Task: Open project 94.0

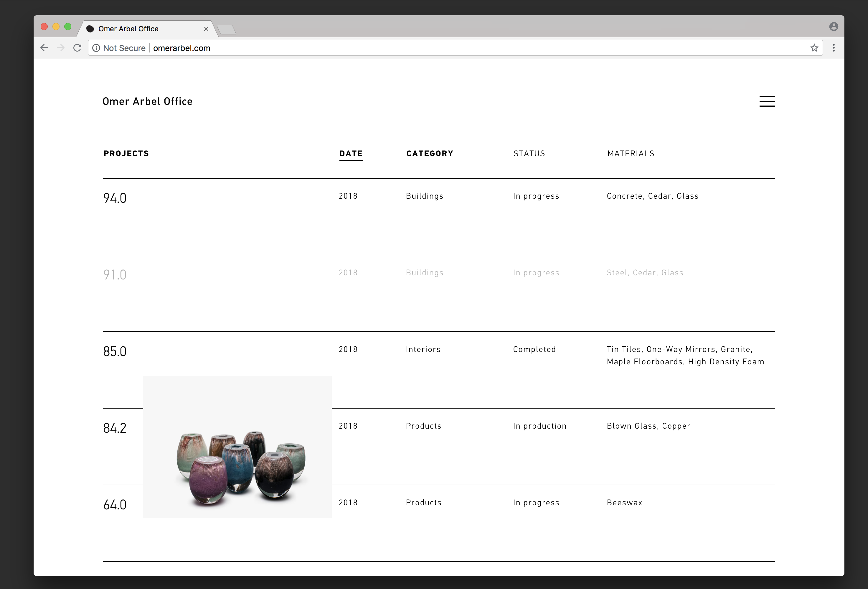Action: pyautogui.click(x=115, y=198)
